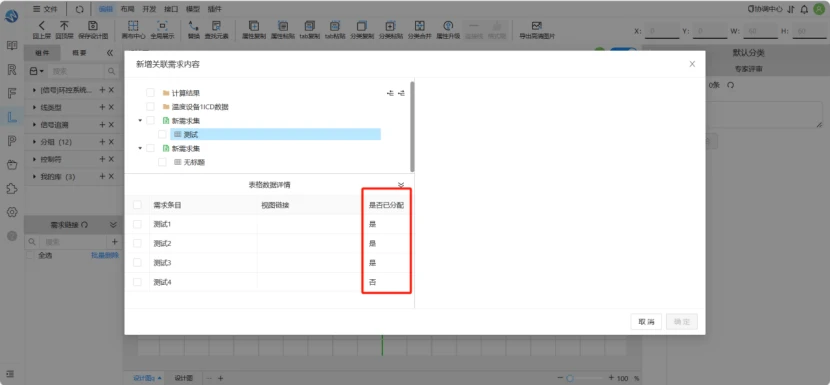Open the library dropdown beside the search box
Viewport: 831px width, 385px height.
click(36, 71)
